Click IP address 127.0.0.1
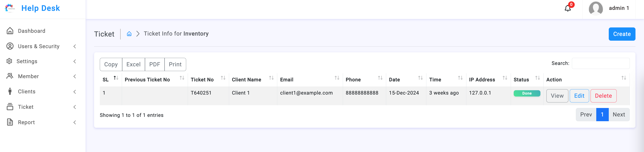Viewport: 644px width, 152px height. click(480, 93)
